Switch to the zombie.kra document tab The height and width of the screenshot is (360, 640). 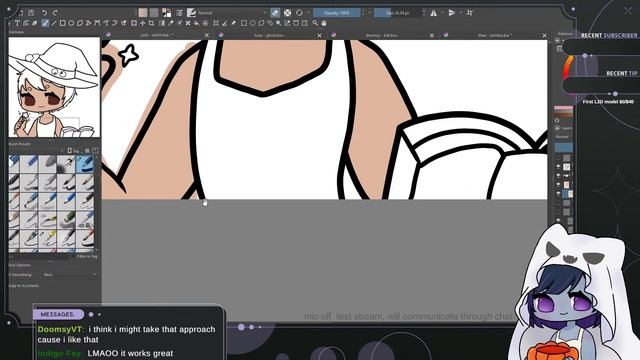pyautogui.click(x=495, y=36)
